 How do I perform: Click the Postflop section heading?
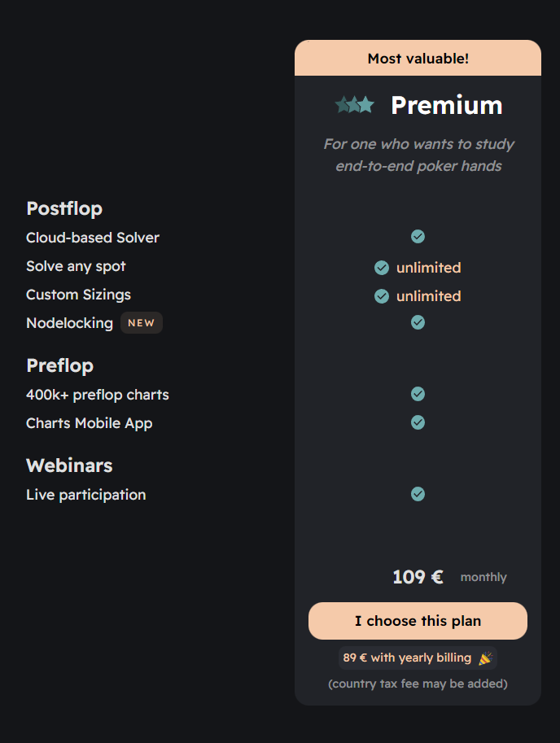[x=64, y=208]
